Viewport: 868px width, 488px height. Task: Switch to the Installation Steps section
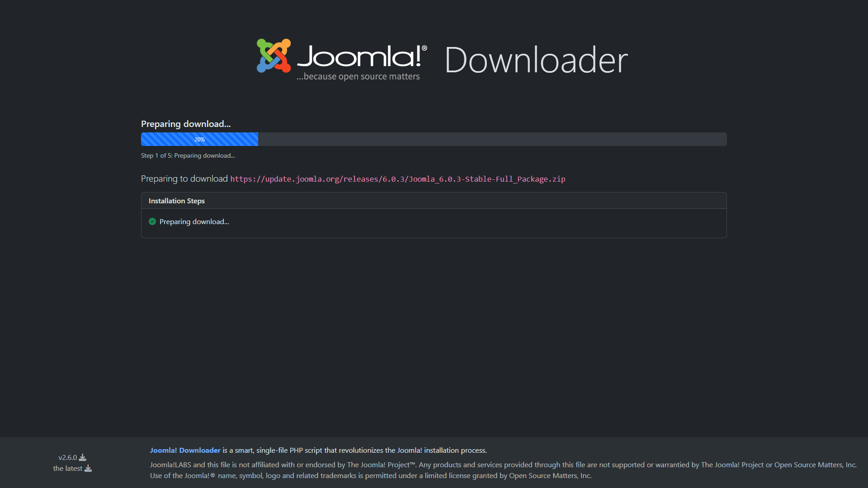click(x=176, y=201)
